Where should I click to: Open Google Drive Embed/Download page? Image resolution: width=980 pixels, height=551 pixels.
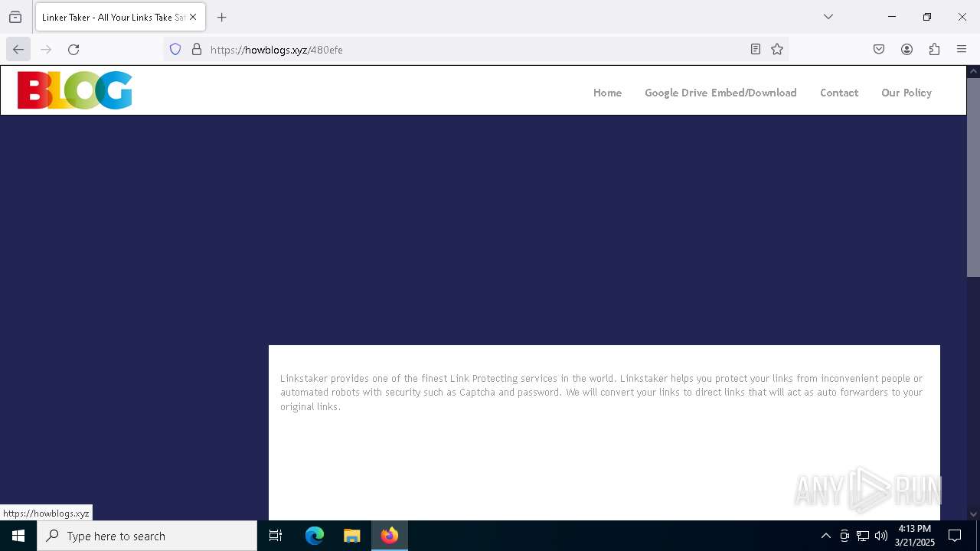pyautogui.click(x=720, y=93)
